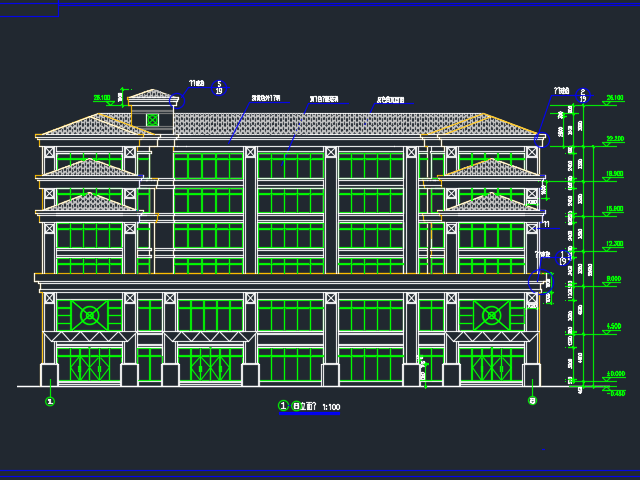
Task: Select the green elevation label left of roof tower
Action: pyautogui.click(x=102, y=98)
